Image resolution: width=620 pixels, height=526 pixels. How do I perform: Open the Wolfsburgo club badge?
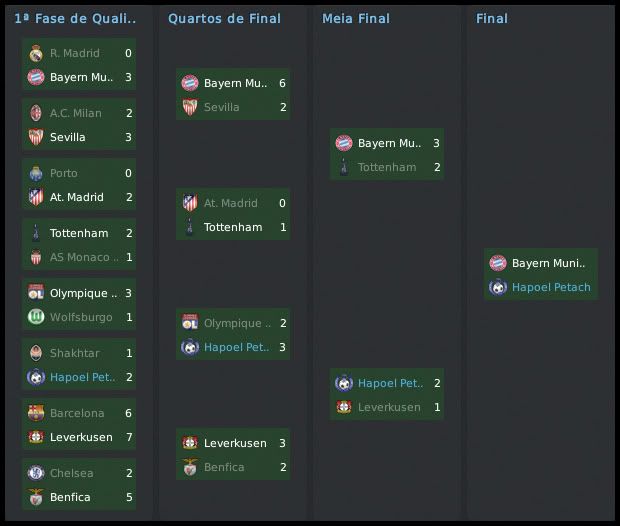(35, 317)
